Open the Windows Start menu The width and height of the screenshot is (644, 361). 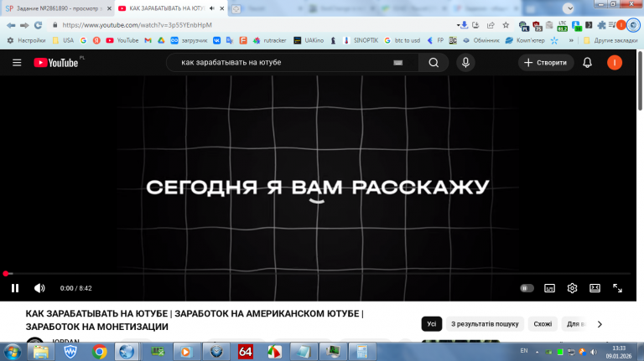13,352
